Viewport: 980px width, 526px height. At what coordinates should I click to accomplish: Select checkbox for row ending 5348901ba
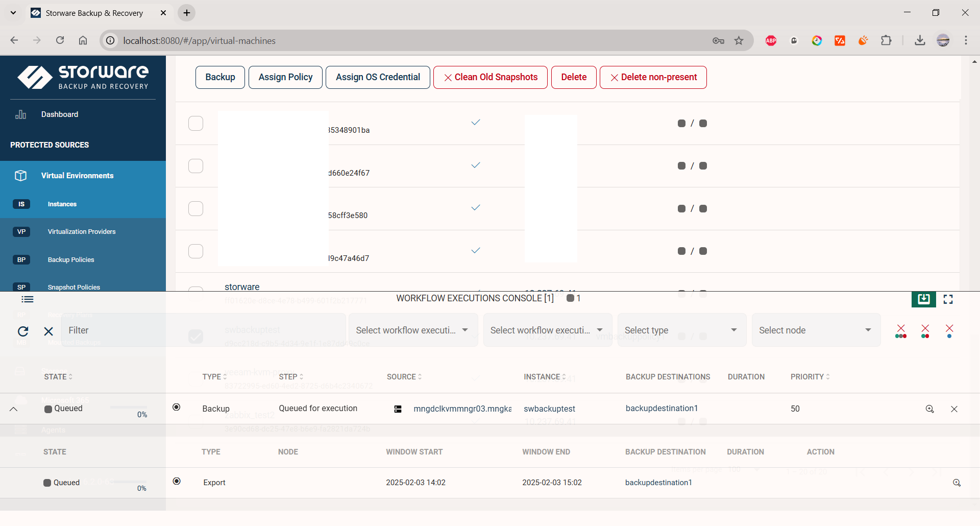coord(195,123)
